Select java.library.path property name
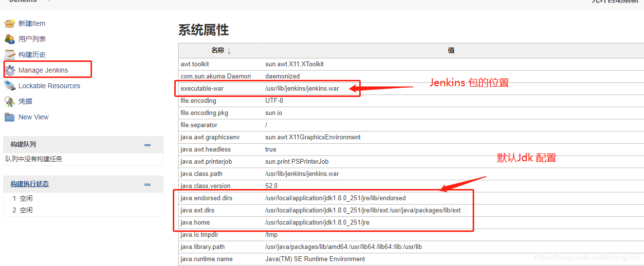 [x=202, y=247]
